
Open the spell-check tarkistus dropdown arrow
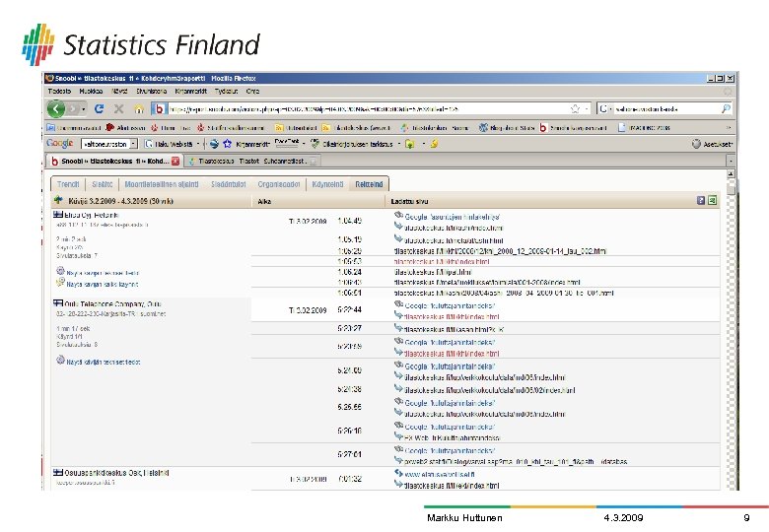pos(399,144)
